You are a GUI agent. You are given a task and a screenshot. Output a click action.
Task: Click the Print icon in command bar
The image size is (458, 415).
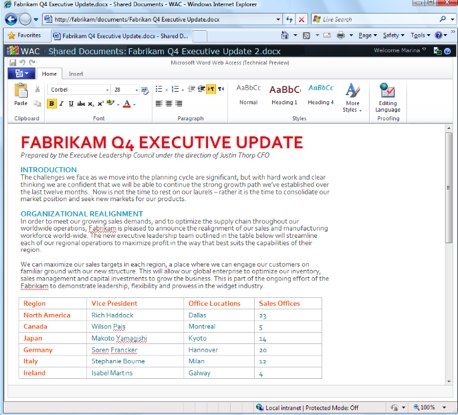click(340, 35)
